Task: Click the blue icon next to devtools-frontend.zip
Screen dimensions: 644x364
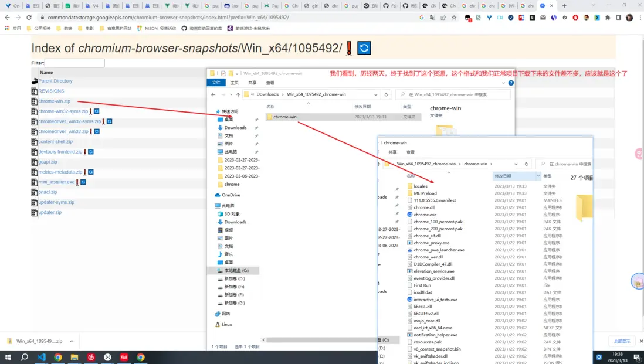Action: (91, 152)
